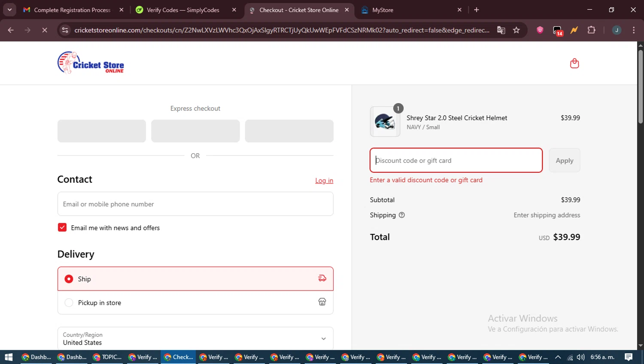Click the first express checkout button
The width and height of the screenshot is (644, 364).
click(102, 131)
